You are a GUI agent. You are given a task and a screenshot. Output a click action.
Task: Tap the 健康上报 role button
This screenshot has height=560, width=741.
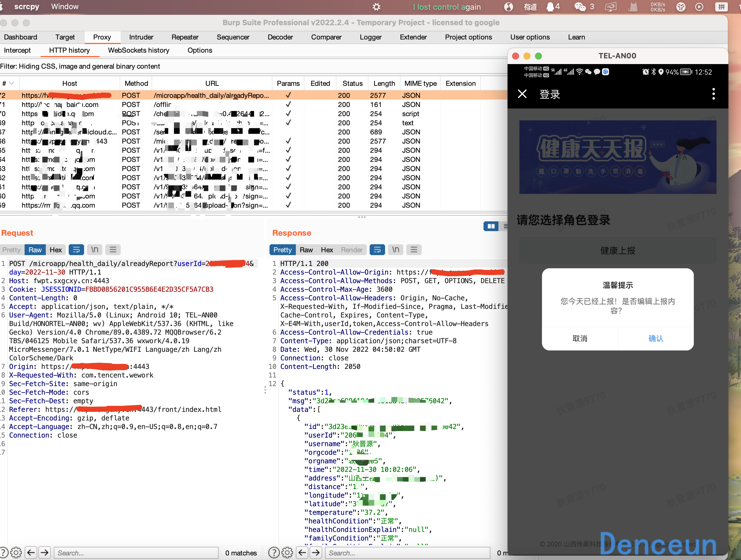pos(617,251)
